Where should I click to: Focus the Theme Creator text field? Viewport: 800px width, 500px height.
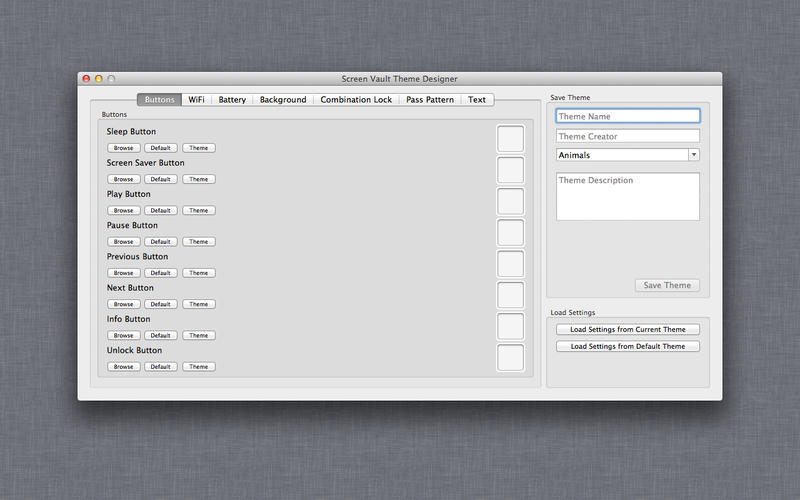[627, 136]
